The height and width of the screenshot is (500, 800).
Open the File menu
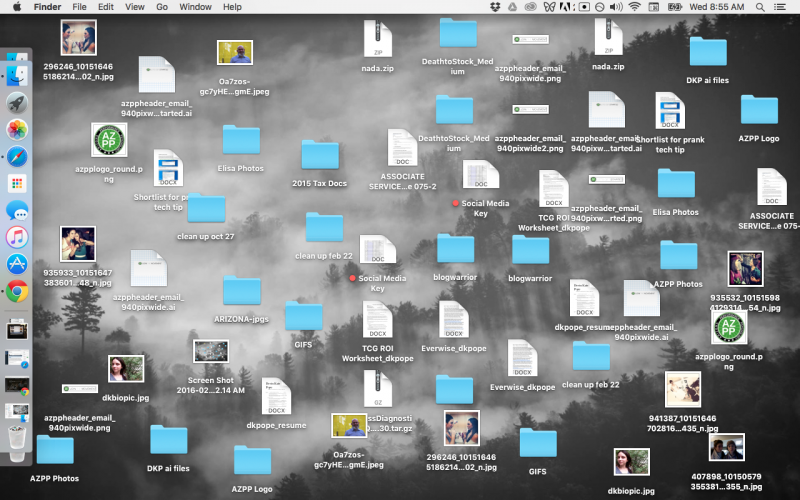[79, 7]
